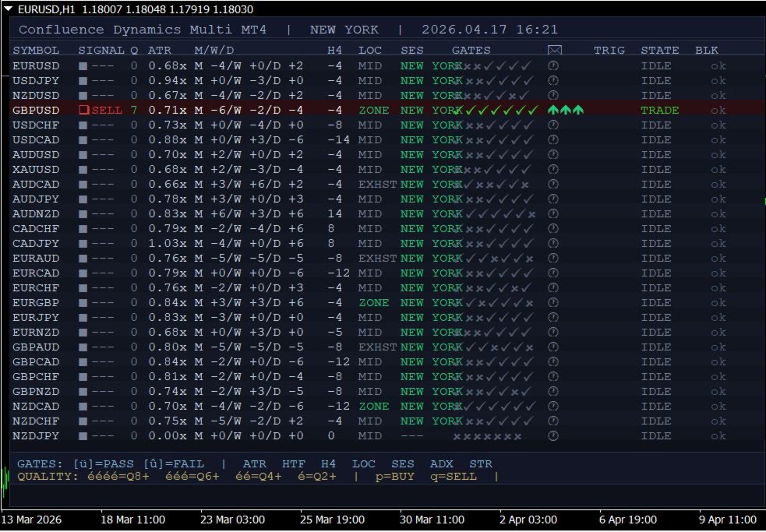
Task: Click the 23 Mar 03:00 time axis label
Action: click(232, 520)
